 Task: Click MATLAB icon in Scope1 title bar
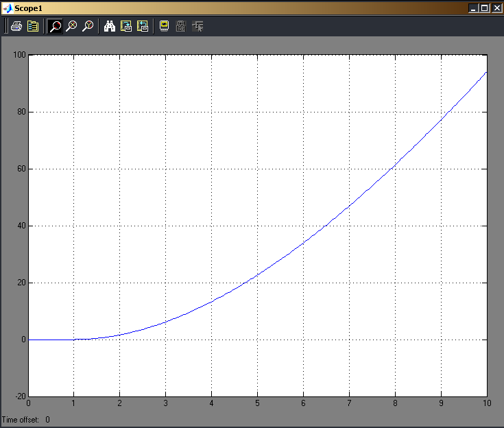click(x=8, y=8)
